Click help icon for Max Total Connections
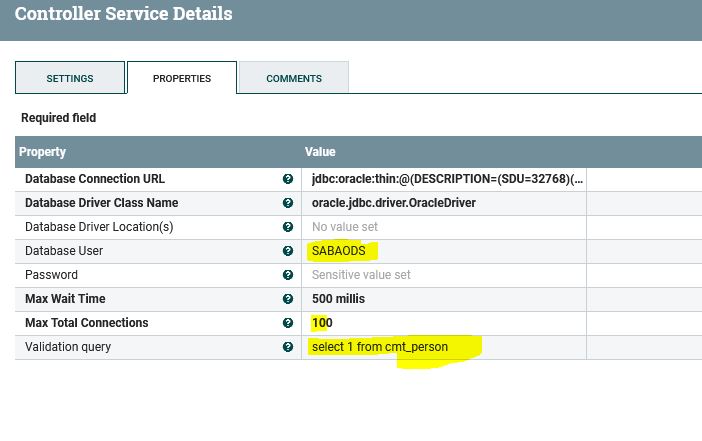Viewport: 702px width, 441px height. coord(288,323)
